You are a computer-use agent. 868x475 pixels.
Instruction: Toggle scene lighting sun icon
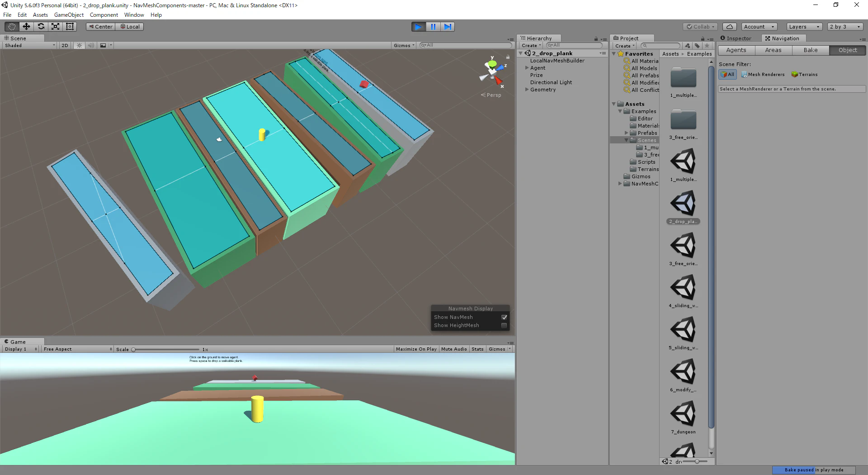(79, 45)
